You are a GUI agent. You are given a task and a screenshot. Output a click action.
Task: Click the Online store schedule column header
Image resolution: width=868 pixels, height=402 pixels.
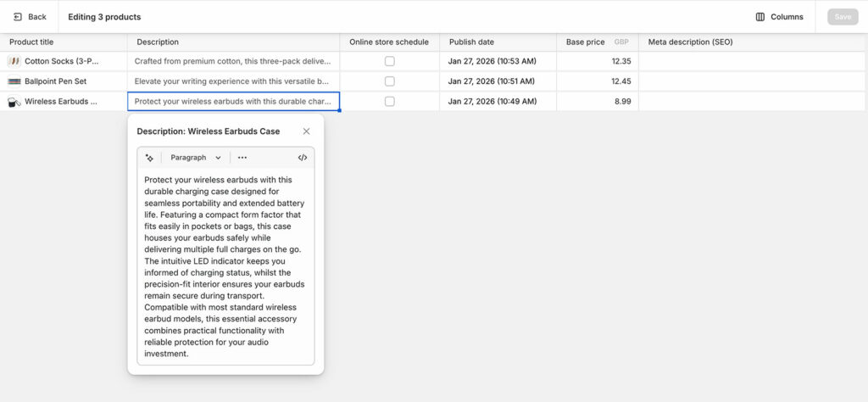[x=389, y=42]
